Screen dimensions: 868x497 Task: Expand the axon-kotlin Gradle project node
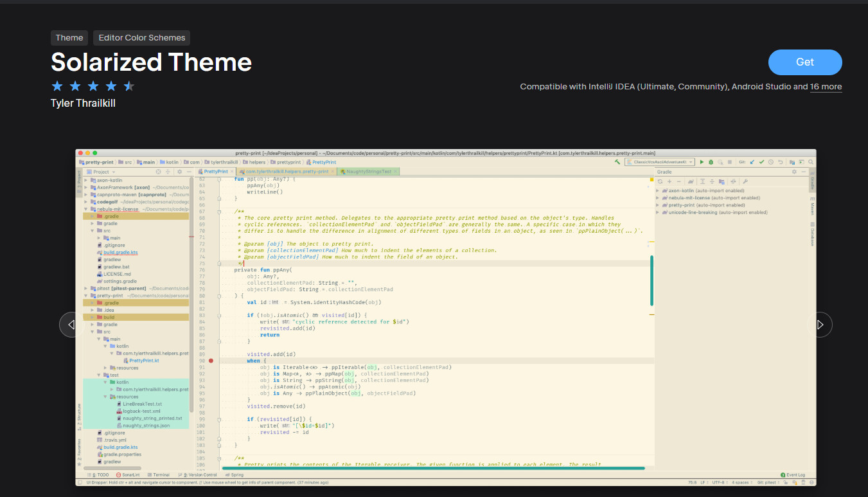(x=658, y=191)
